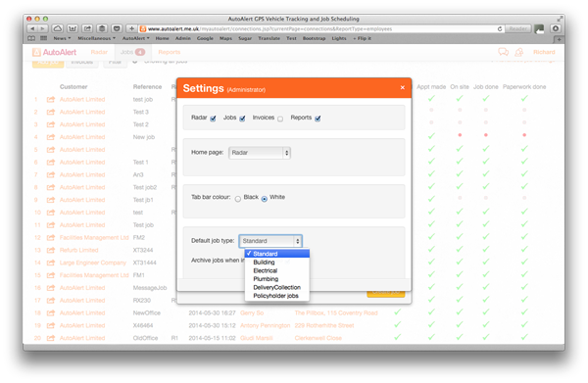Choose Policyholder jobs in the list
The height and width of the screenshot is (383, 588).
pos(277,296)
